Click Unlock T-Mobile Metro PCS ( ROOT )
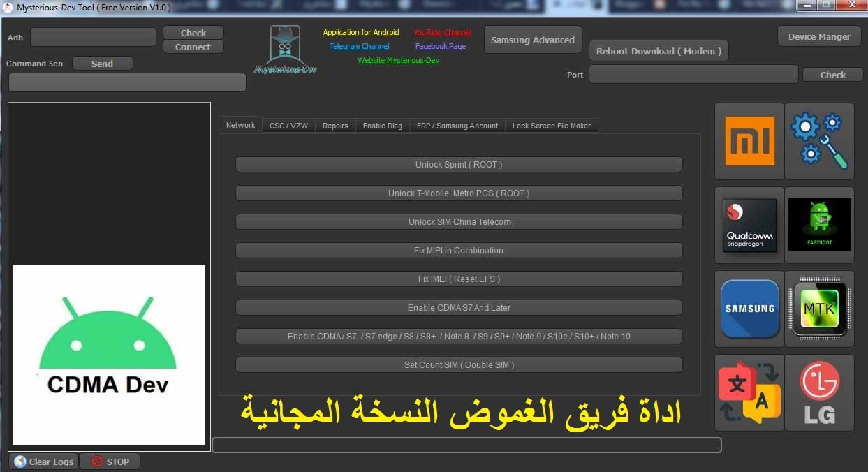868x472 pixels. 459,193
